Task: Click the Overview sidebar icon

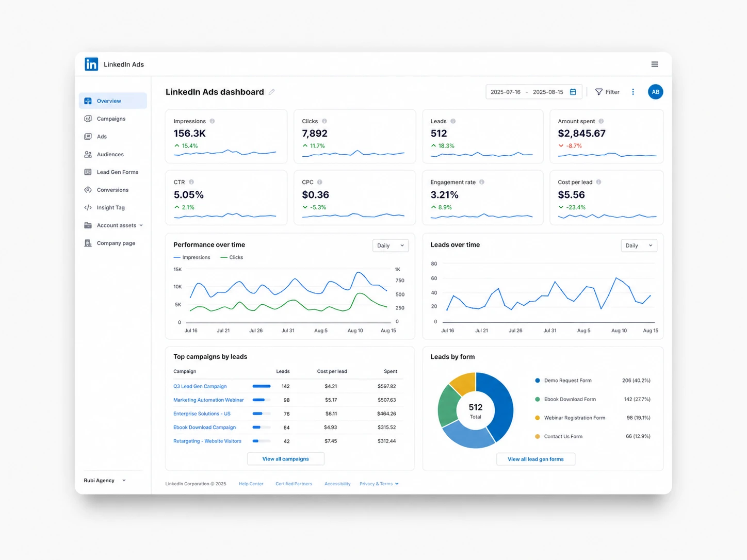Action: pos(88,101)
